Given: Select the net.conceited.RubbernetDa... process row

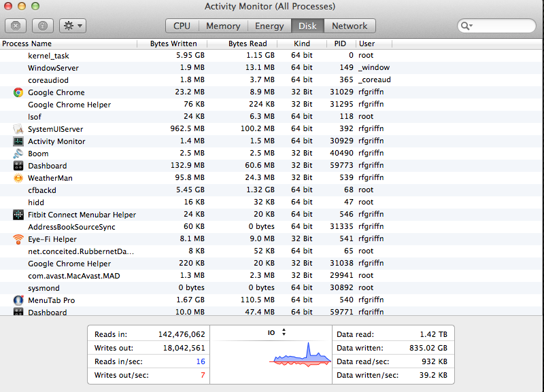Looking at the screenshot, I should pos(271,251).
